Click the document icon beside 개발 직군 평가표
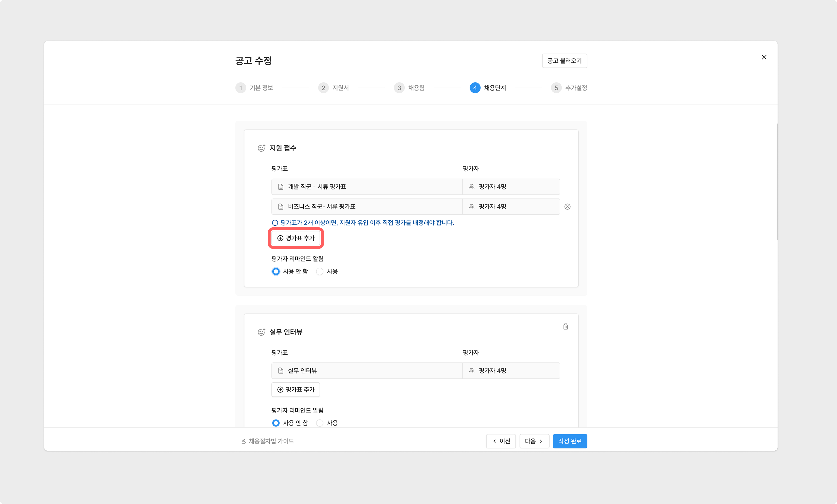Screen dimensions: 837x504 pyautogui.click(x=281, y=187)
